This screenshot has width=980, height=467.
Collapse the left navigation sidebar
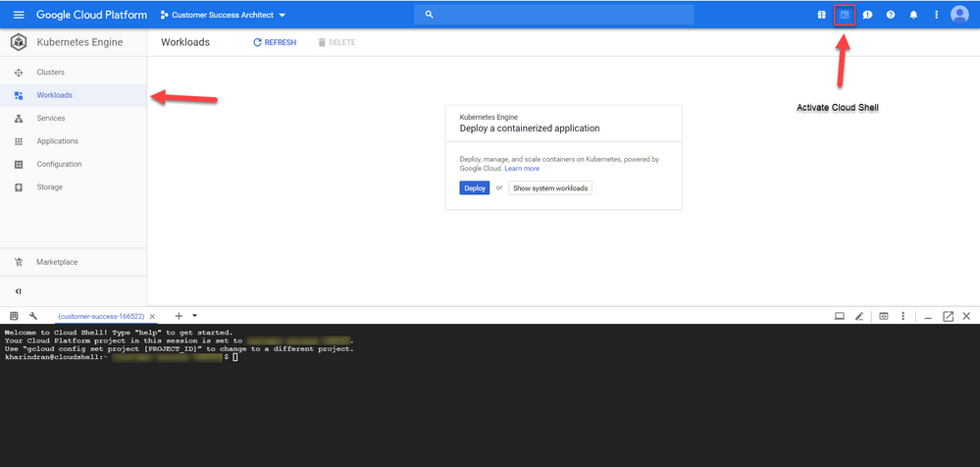(x=18, y=291)
